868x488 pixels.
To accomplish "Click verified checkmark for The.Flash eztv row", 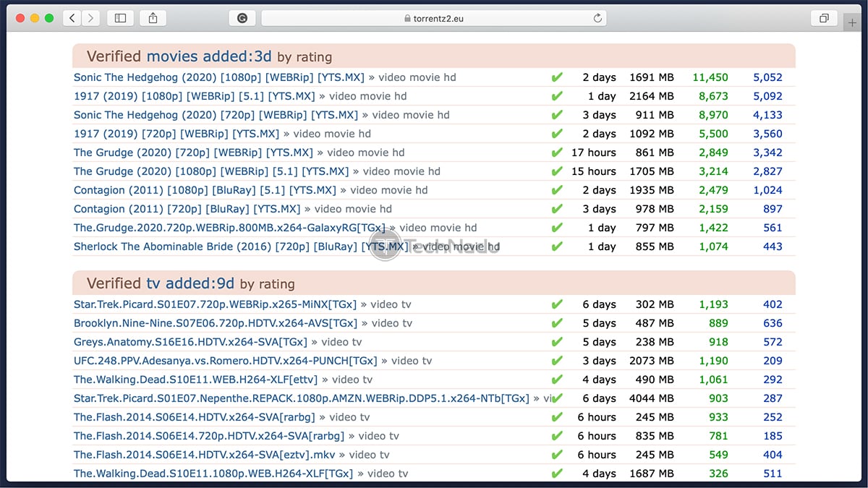I will 556,455.
